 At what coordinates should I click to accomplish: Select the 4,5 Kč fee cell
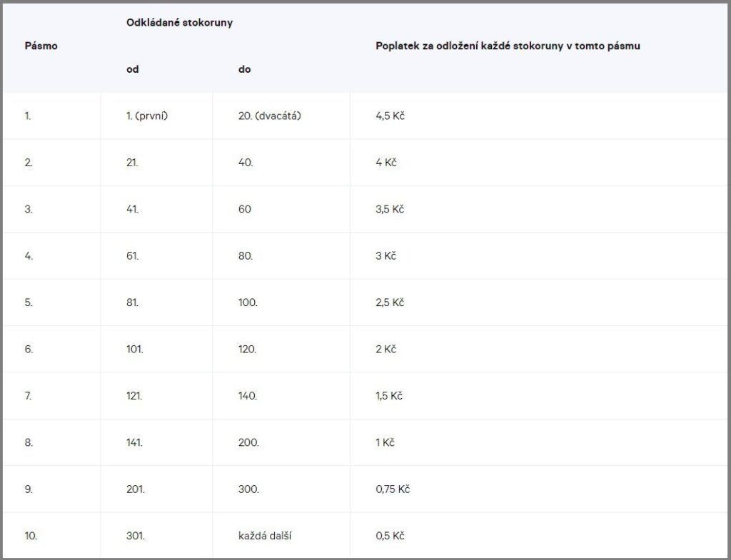point(390,116)
